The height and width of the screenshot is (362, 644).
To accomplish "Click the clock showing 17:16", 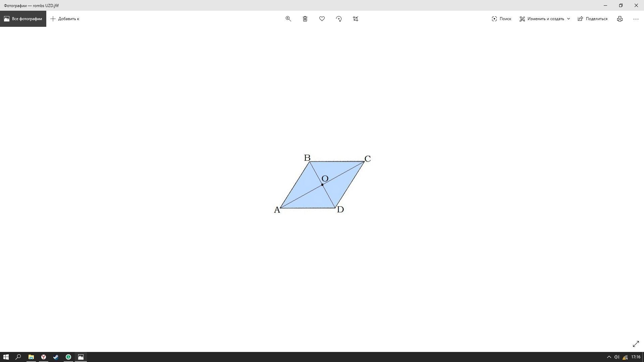I will point(636,357).
